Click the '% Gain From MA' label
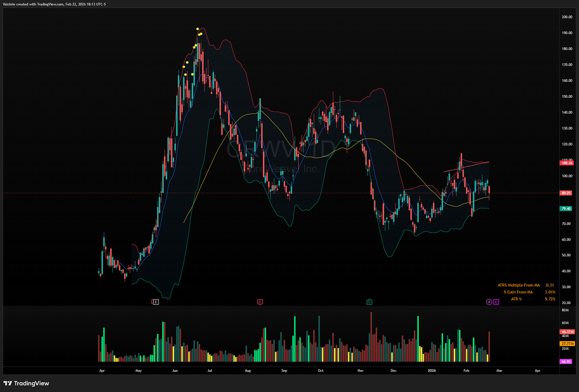Image resolution: width=579 pixels, height=392 pixels. [x=518, y=292]
